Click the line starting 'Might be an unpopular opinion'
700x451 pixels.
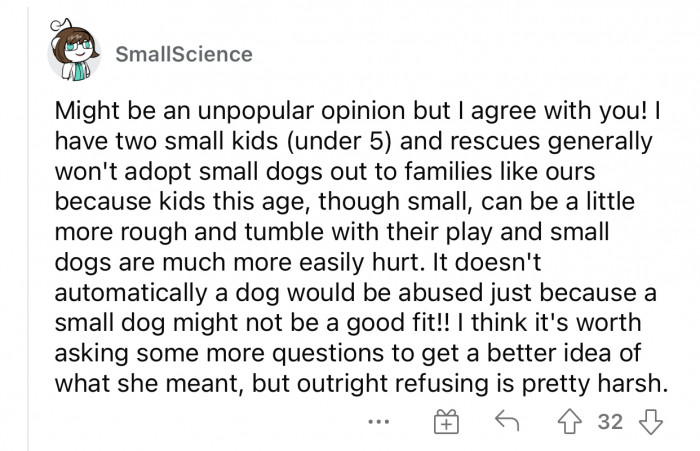pos(357,110)
